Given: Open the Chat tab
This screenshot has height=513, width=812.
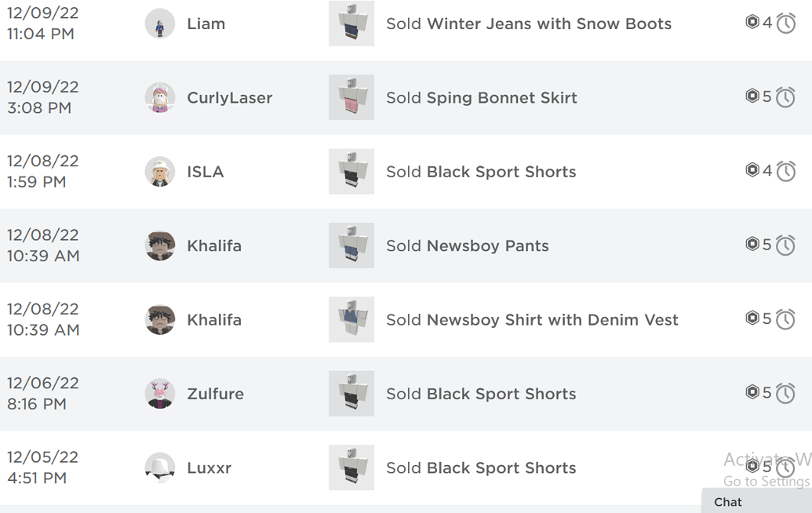Looking at the screenshot, I should (x=727, y=502).
